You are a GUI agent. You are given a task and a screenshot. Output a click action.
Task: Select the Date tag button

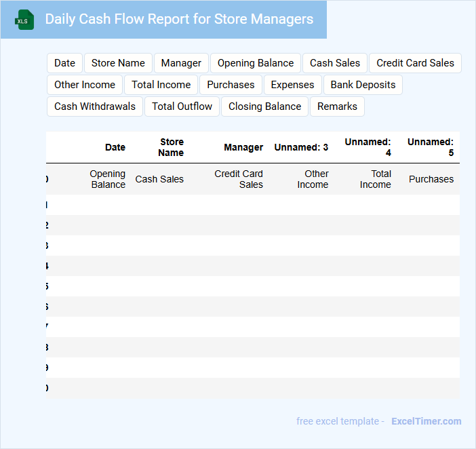coord(64,63)
